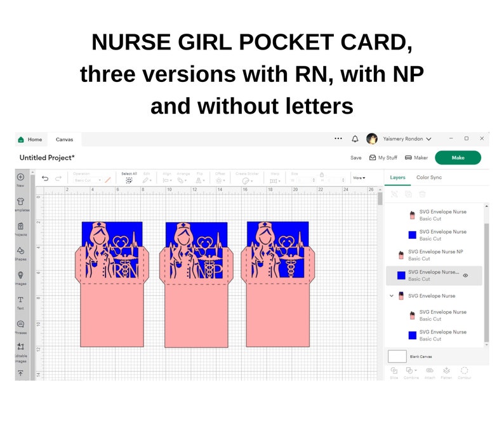Toggle the size lock icon
The width and height of the screenshot is (504, 423).
pyautogui.click(x=321, y=175)
